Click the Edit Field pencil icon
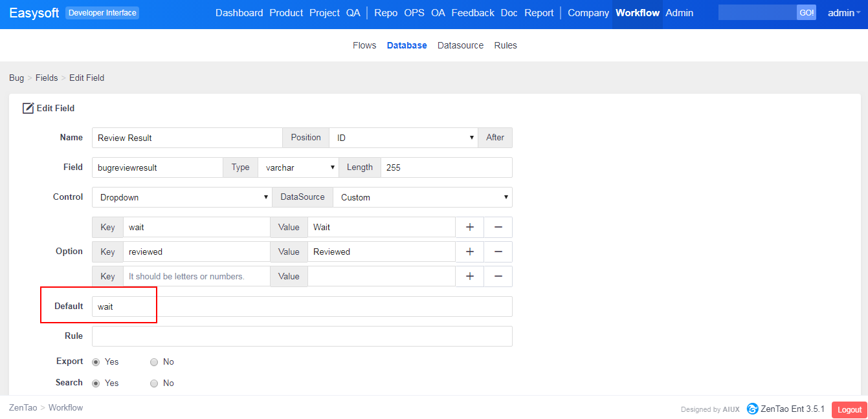Viewport: 868px width, 419px height. [x=28, y=109]
